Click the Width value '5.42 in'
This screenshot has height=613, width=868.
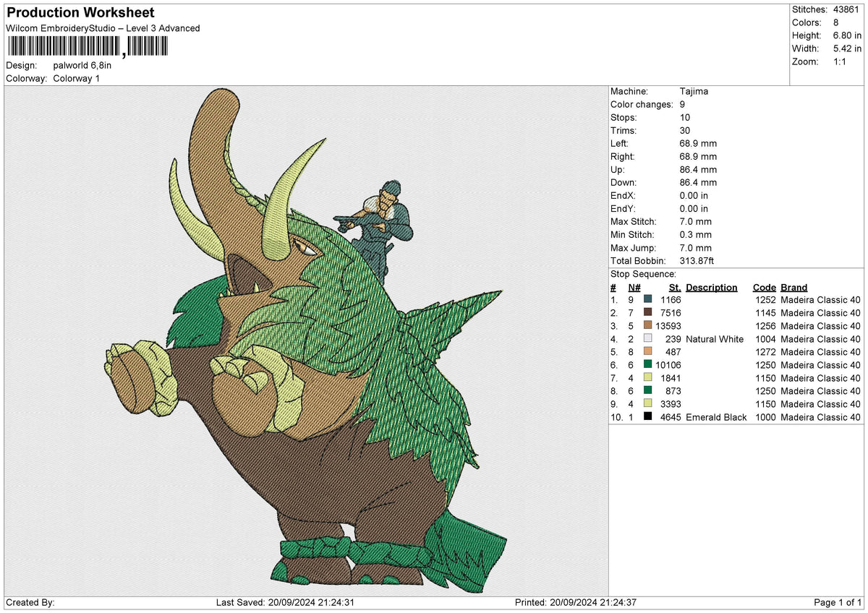click(x=846, y=48)
